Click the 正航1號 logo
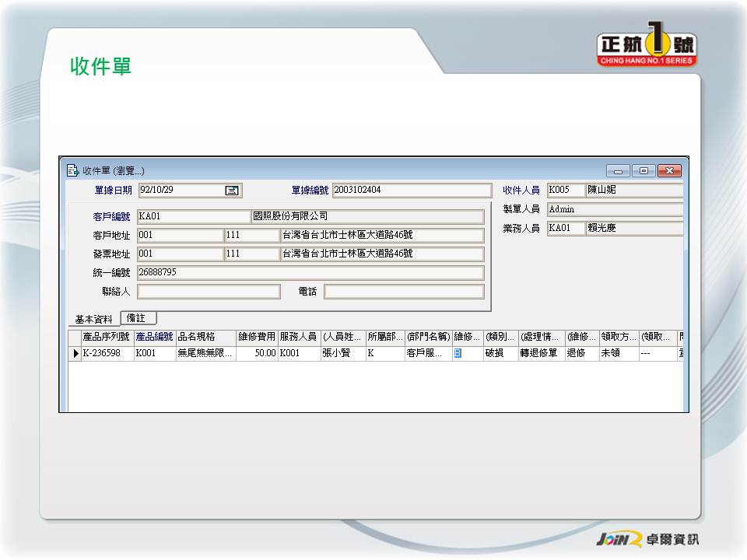The height and width of the screenshot is (560, 747). pos(647,50)
